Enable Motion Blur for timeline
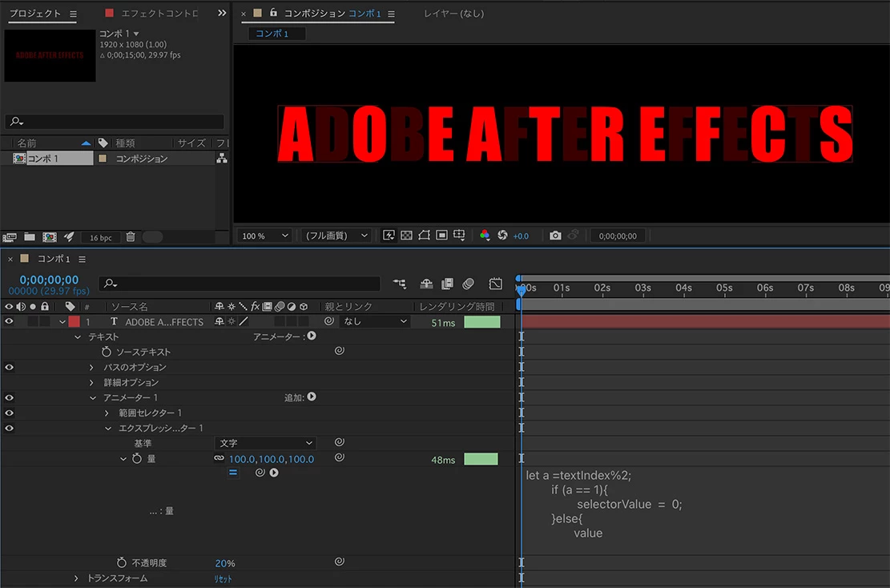890x588 pixels. click(x=469, y=284)
